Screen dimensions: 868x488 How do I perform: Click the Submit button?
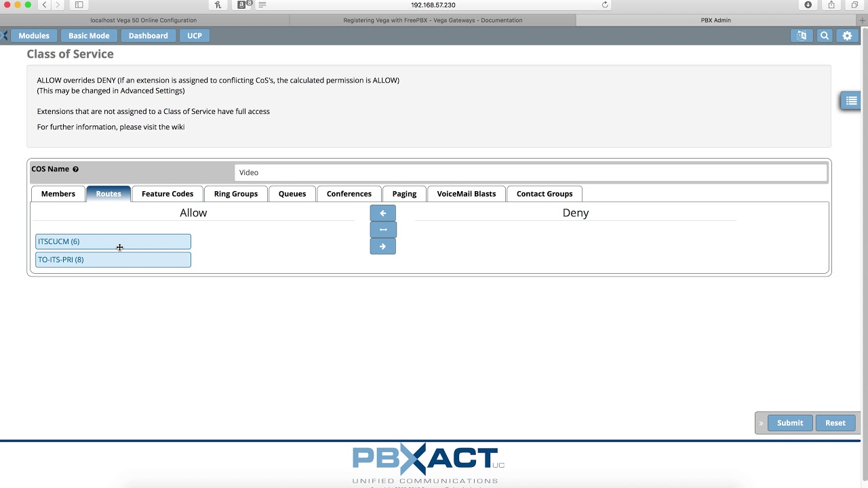pyautogui.click(x=790, y=423)
